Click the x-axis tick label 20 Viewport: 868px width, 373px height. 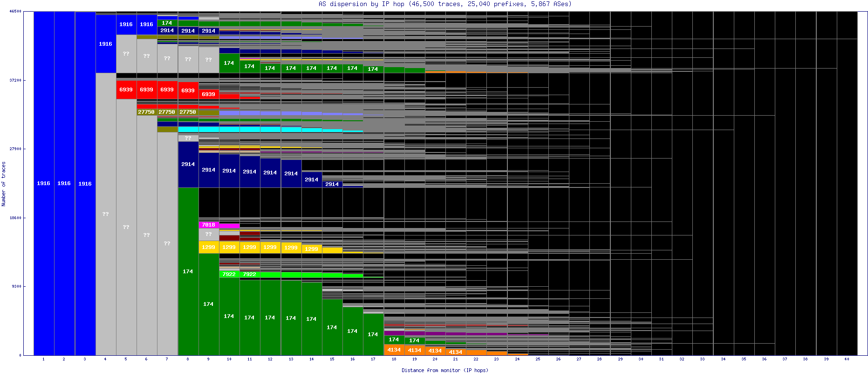pos(435,359)
